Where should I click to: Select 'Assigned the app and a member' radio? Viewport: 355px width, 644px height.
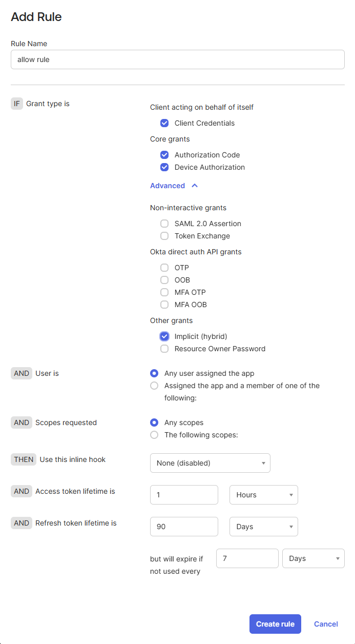coord(154,386)
